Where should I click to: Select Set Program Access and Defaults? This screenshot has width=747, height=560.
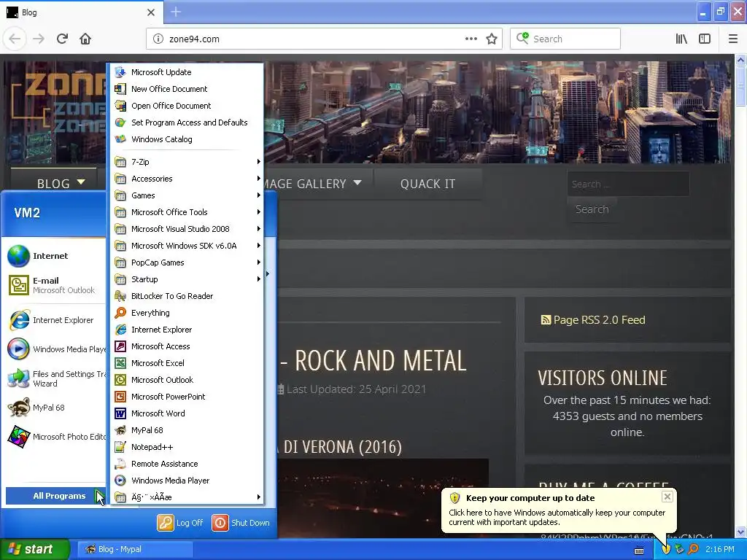[187, 122]
